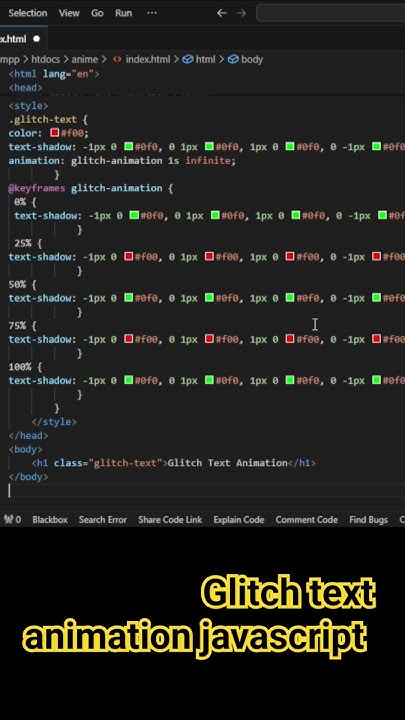
Task: Open the View menu
Action: tap(69, 13)
